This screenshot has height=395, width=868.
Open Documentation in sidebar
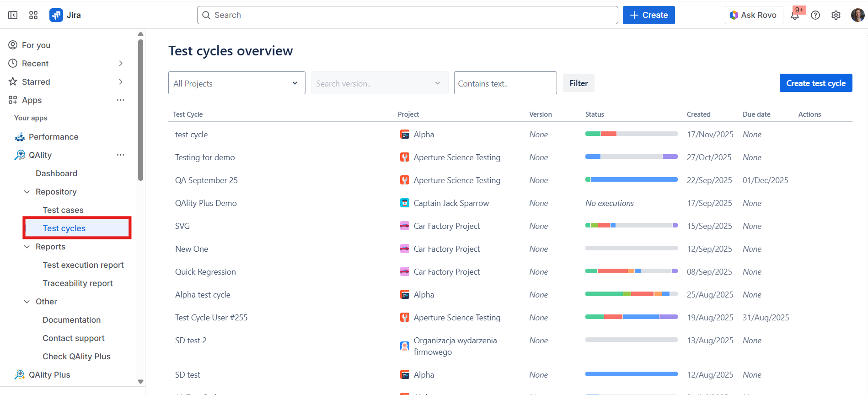pos(72,319)
